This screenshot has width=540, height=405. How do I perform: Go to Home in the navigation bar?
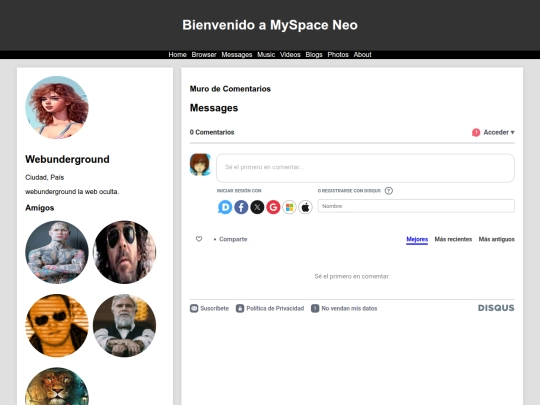[x=177, y=54]
